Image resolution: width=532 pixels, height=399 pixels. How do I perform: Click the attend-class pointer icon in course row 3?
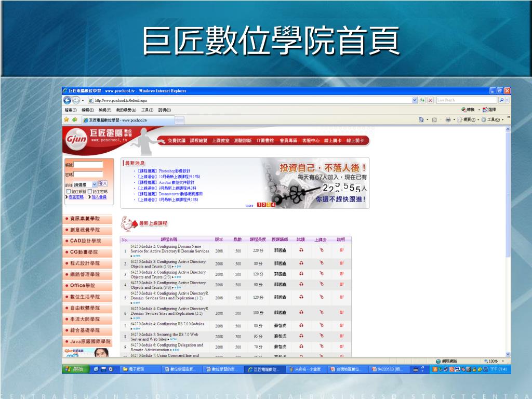[x=321, y=273]
